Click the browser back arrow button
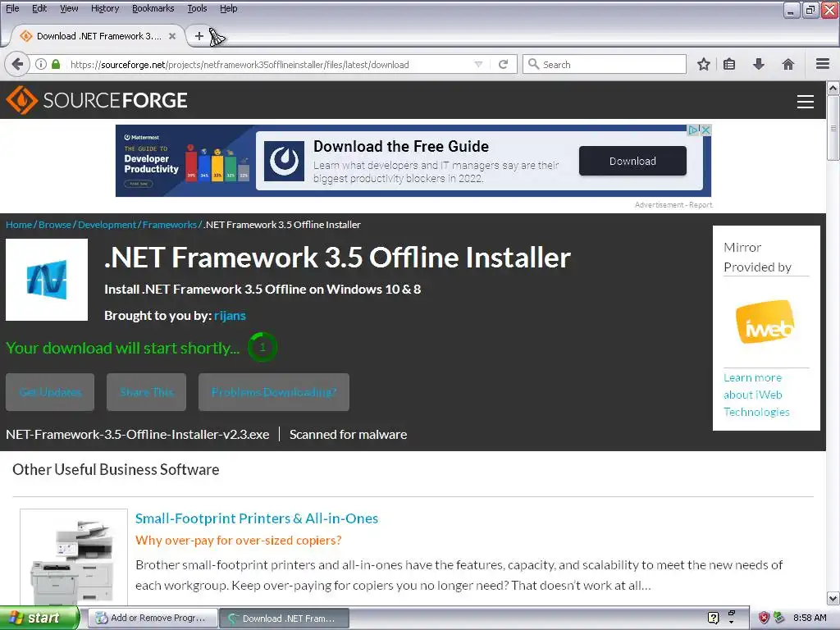 point(17,64)
